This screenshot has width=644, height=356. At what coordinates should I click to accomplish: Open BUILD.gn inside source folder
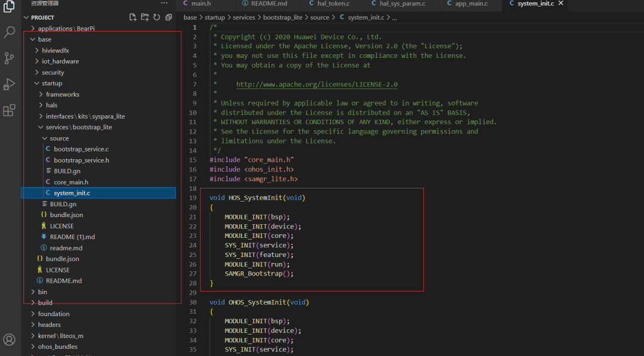67,171
